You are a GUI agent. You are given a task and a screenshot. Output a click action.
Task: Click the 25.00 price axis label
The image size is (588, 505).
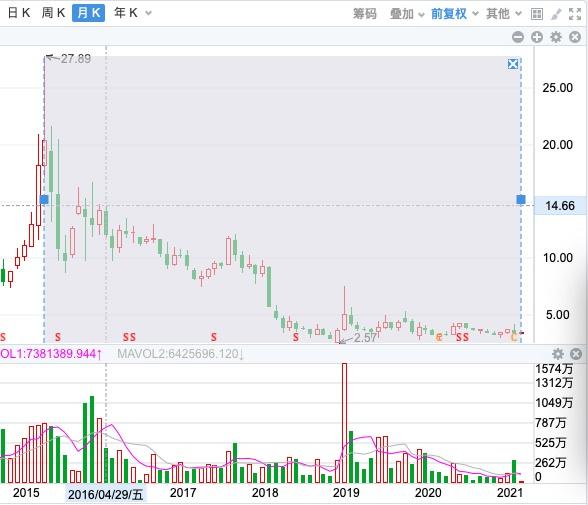coord(558,88)
